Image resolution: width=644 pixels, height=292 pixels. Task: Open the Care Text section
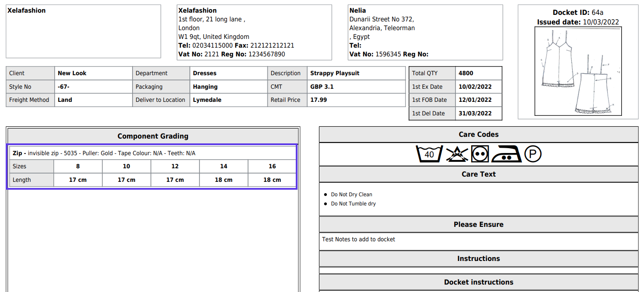pos(479,174)
